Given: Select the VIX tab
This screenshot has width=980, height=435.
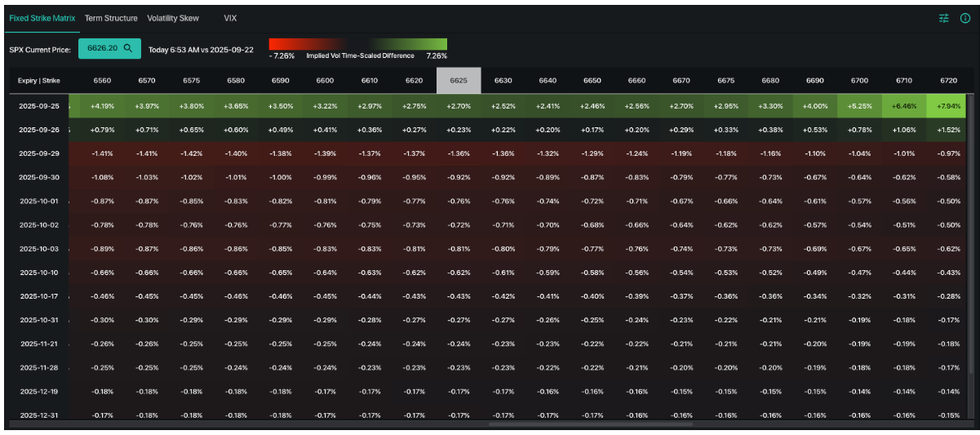Looking at the screenshot, I should 230,18.
